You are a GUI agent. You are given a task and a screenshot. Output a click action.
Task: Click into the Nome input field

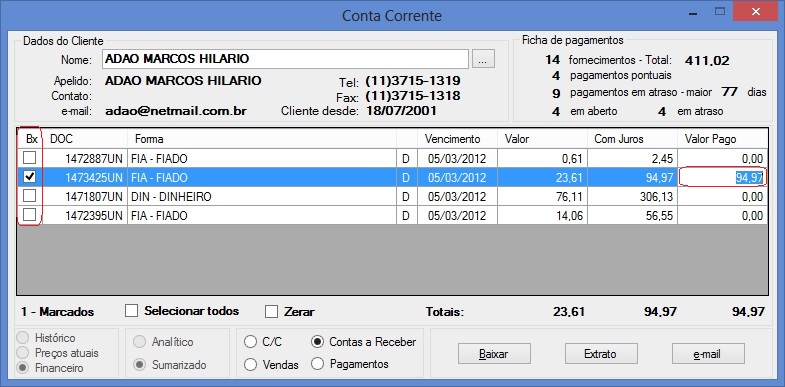(x=285, y=59)
